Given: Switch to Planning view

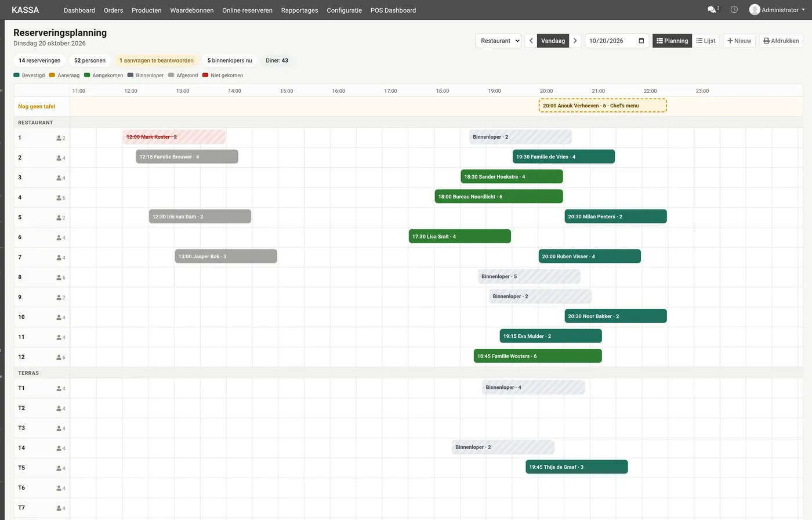Looking at the screenshot, I should click(672, 41).
